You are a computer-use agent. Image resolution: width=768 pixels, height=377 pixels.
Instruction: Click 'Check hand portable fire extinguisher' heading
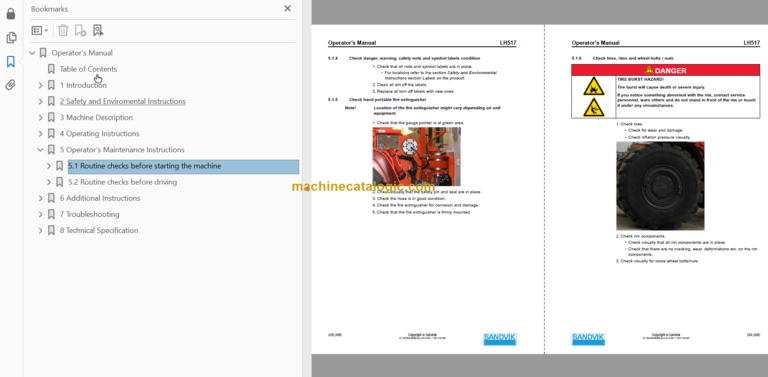[x=387, y=100]
